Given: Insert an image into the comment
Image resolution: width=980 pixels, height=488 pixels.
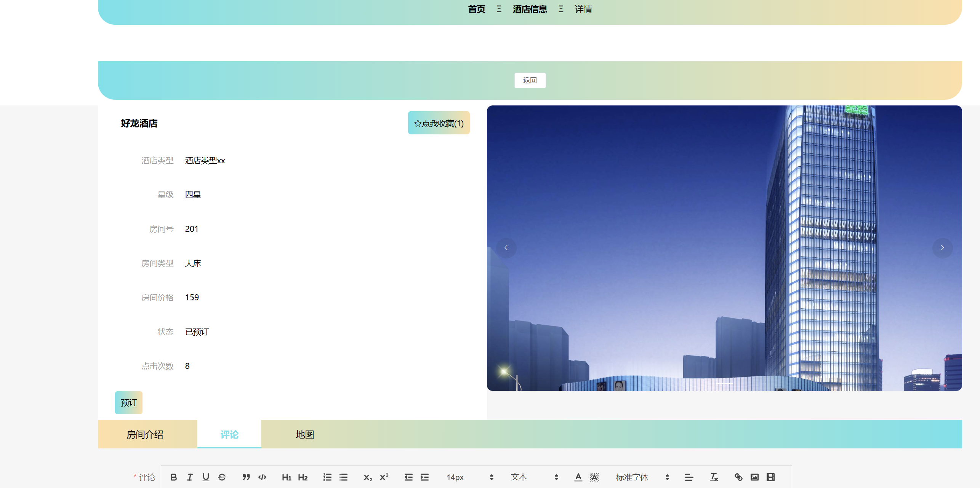Looking at the screenshot, I should (x=754, y=477).
